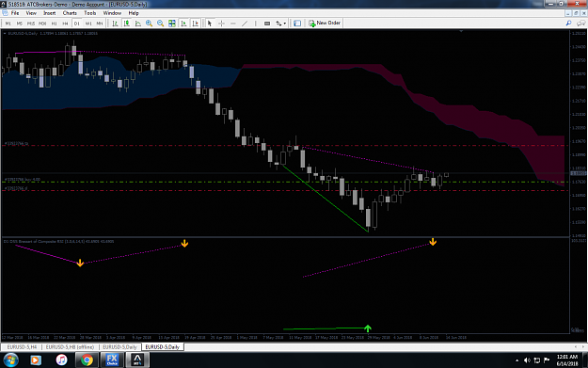
Task: Switch chart to bar chart display
Action: 115,24
